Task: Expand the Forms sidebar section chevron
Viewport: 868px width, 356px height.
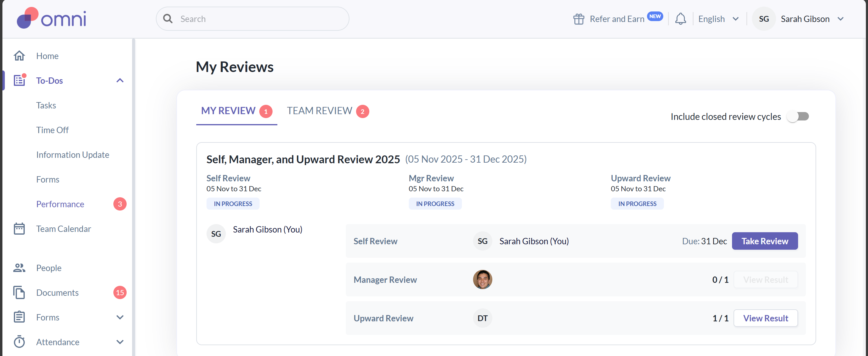Action: [120, 317]
